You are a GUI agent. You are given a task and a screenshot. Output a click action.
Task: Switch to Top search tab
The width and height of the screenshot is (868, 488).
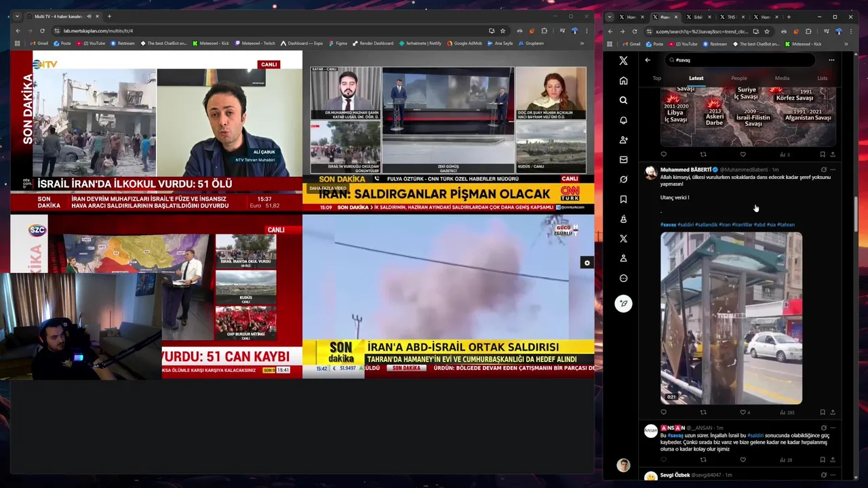[x=656, y=78]
